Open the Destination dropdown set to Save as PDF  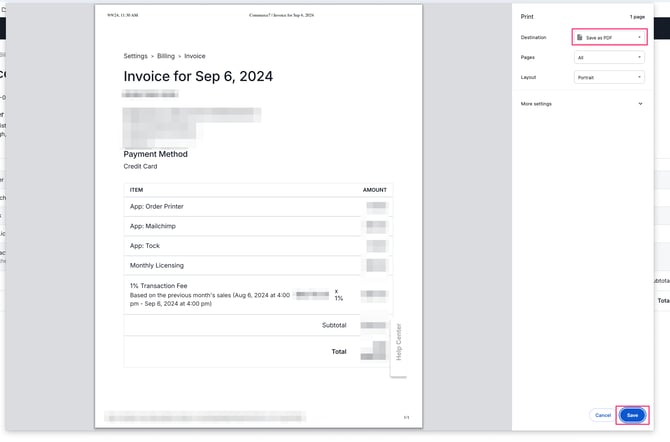(609, 37)
